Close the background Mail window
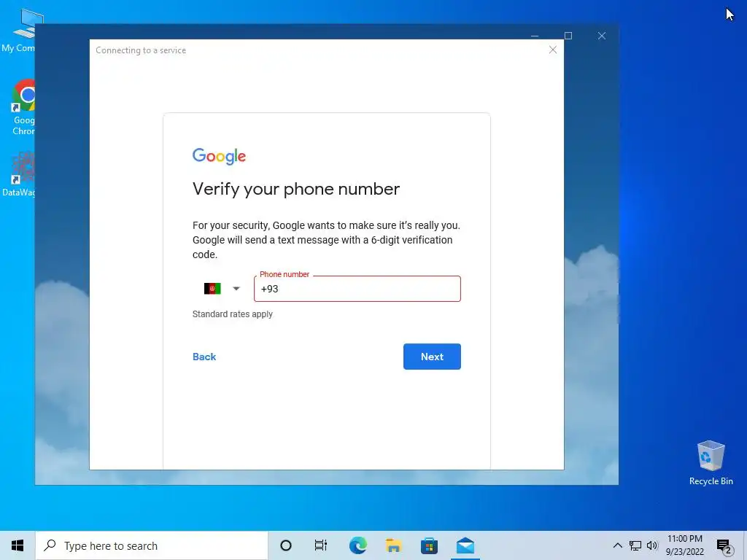 (602, 36)
